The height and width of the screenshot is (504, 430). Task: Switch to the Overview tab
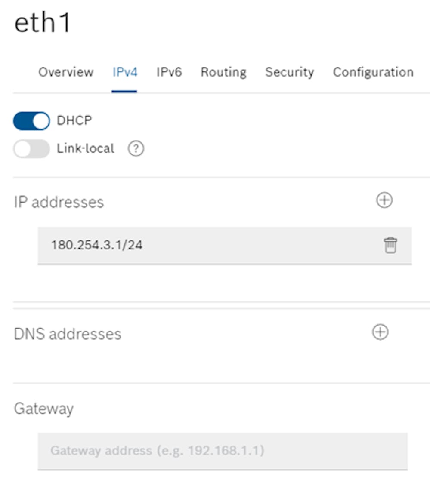[x=66, y=72]
